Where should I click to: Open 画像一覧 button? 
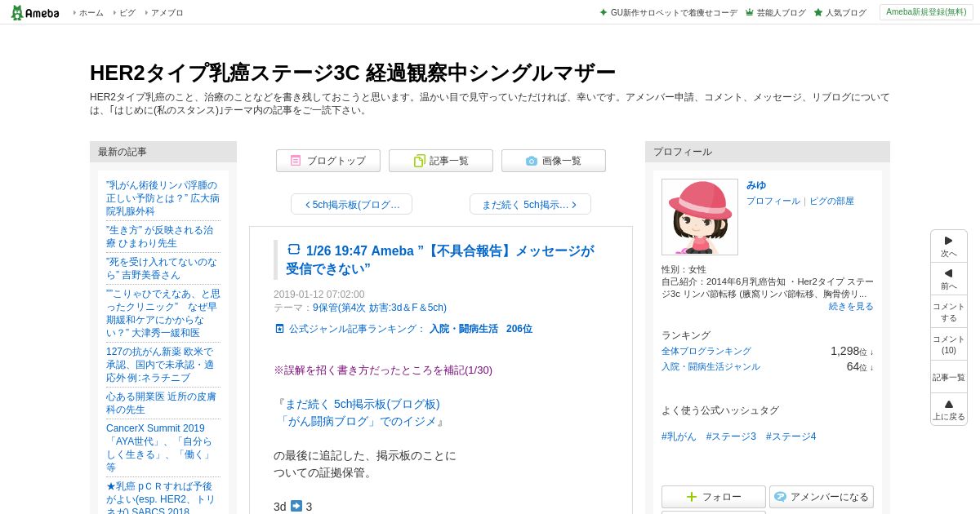point(554,161)
